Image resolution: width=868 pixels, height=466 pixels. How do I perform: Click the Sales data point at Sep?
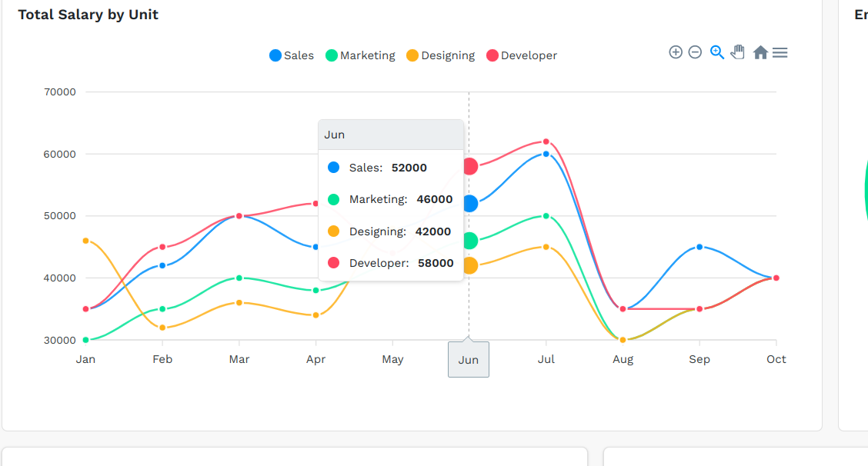tap(699, 247)
